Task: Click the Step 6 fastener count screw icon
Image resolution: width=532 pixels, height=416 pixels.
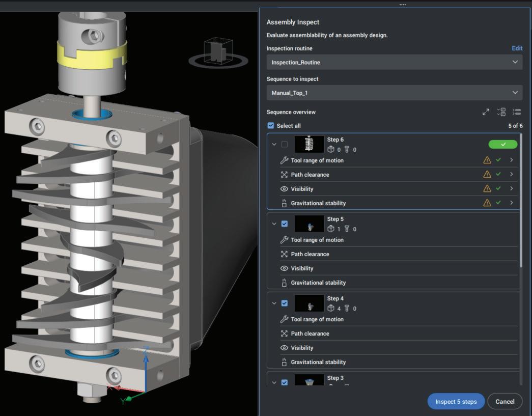Action: (347, 149)
